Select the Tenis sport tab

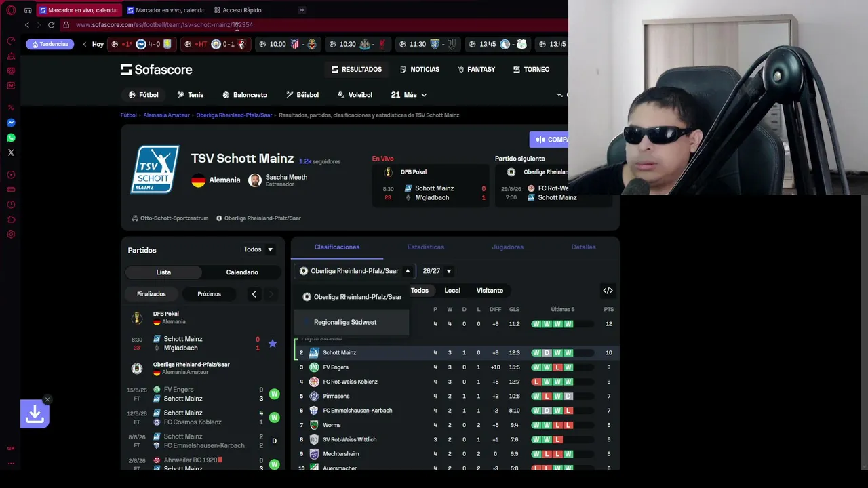190,95
